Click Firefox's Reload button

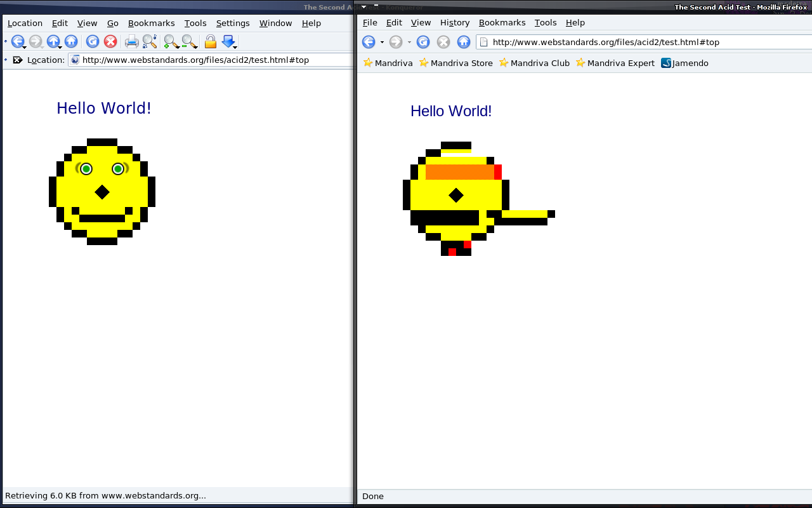(x=423, y=42)
